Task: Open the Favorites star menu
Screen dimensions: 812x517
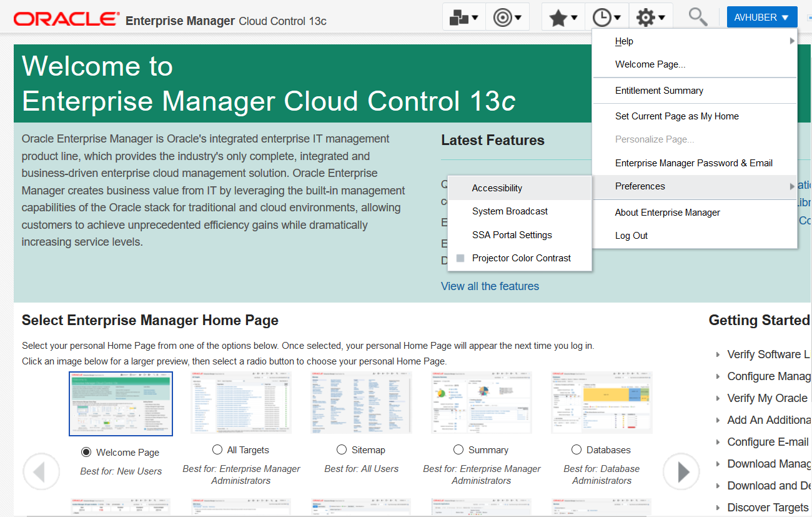Action: click(563, 17)
